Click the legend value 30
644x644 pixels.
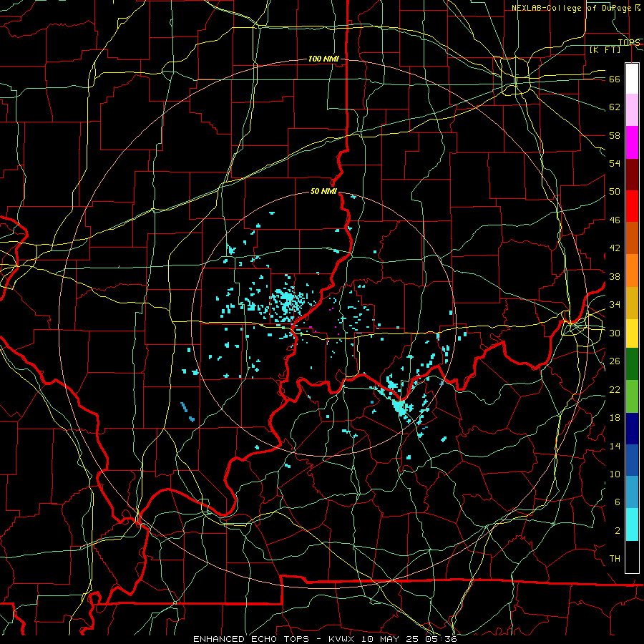pyautogui.click(x=615, y=333)
